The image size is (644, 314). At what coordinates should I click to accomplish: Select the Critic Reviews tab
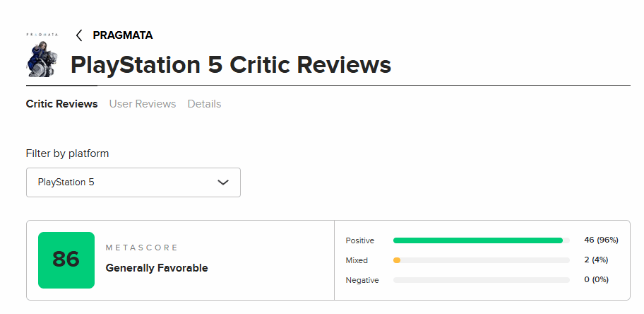[61, 104]
